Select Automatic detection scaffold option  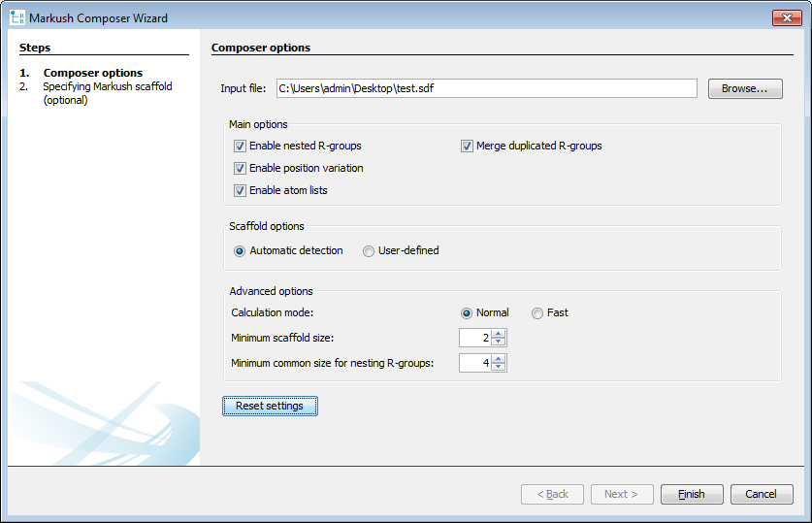240,251
